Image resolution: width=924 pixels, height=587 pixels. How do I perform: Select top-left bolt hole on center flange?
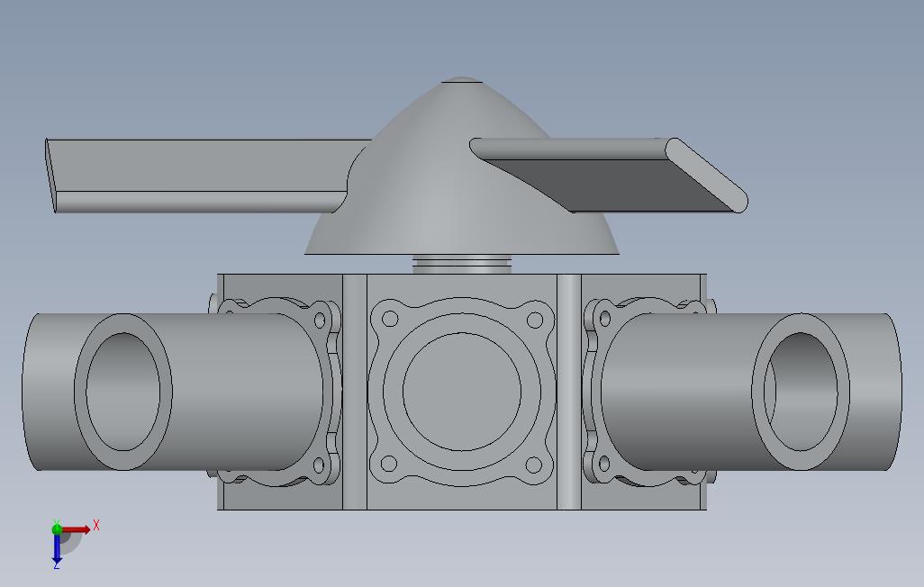click(390, 319)
